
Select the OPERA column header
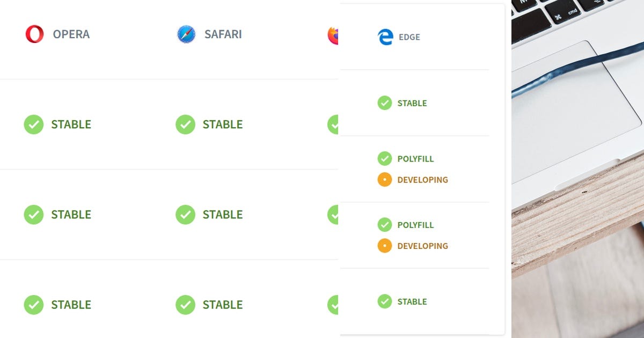click(x=70, y=34)
